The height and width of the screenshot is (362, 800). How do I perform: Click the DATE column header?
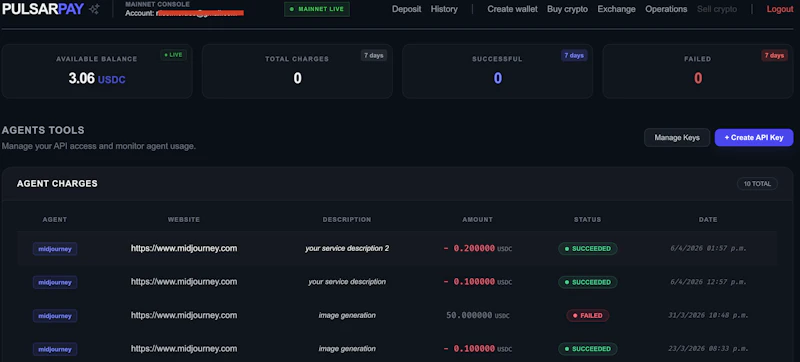click(x=708, y=220)
